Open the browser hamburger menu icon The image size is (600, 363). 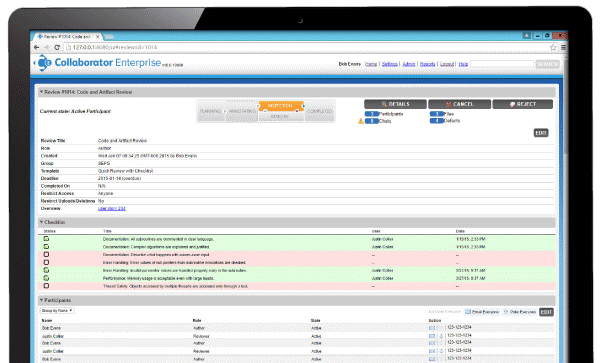(x=563, y=47)
